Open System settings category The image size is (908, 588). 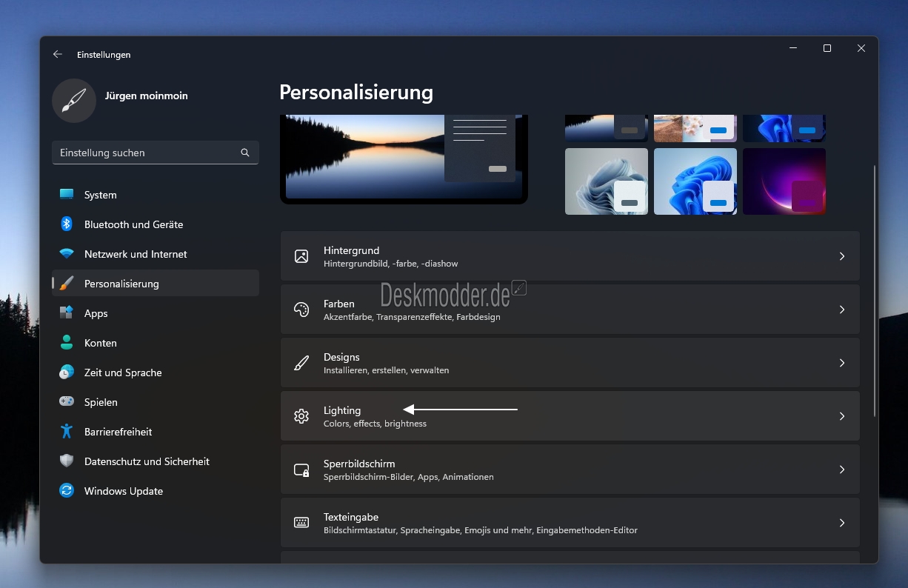pyautogui.click(x=156, y=195)
